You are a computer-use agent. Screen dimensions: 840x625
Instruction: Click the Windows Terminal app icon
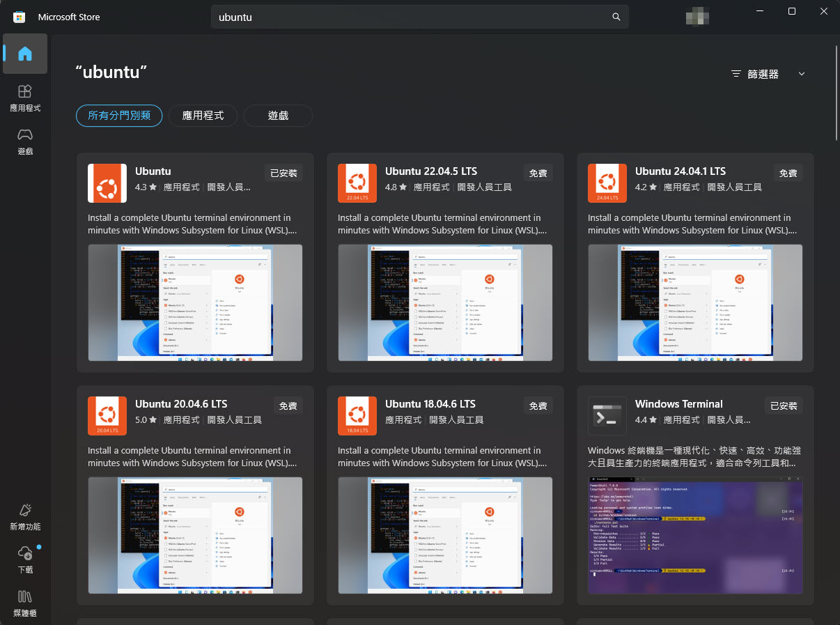click(x=607, y=416)
